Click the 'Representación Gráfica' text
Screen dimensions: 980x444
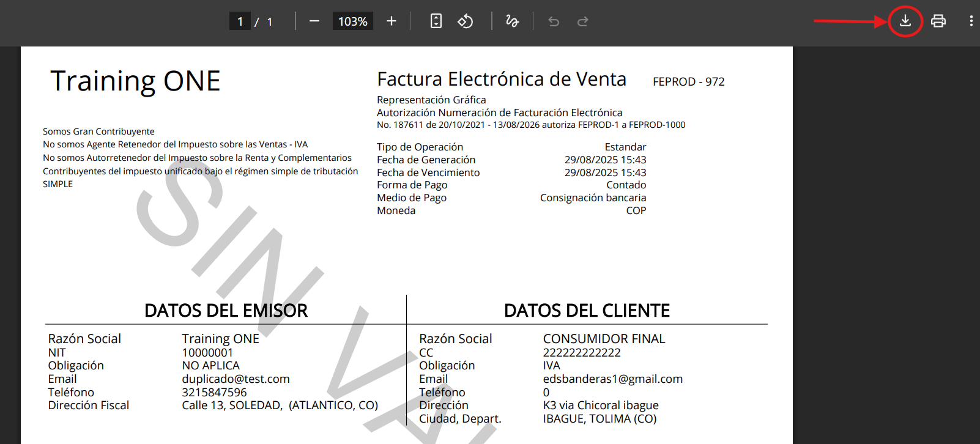(x=431, y=100)
